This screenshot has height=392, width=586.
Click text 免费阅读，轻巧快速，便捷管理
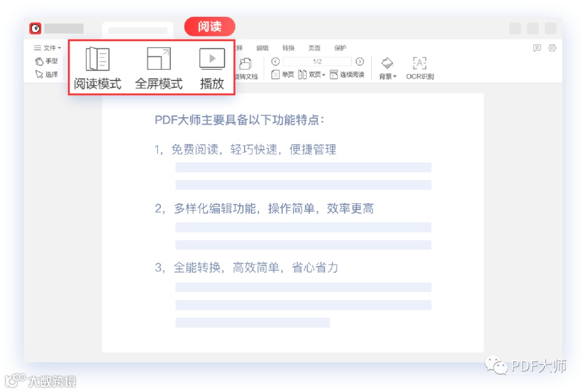pyautogui.click(x=254, y=150)
